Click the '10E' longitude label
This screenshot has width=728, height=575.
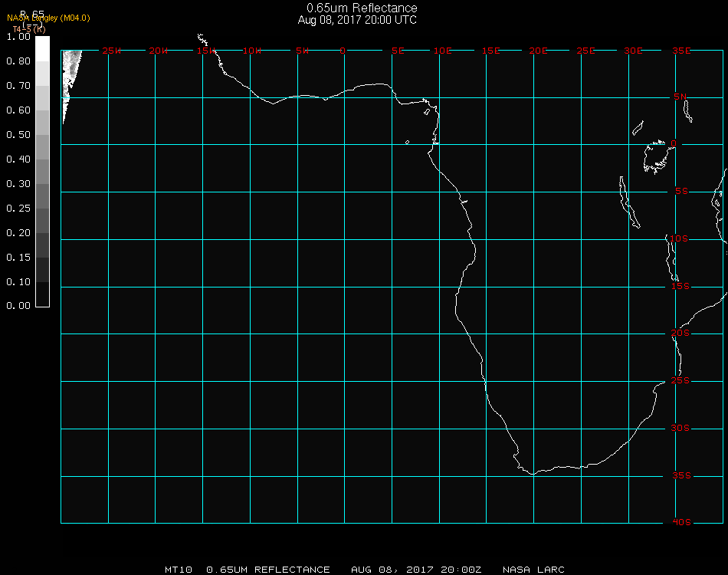[442, 51]
